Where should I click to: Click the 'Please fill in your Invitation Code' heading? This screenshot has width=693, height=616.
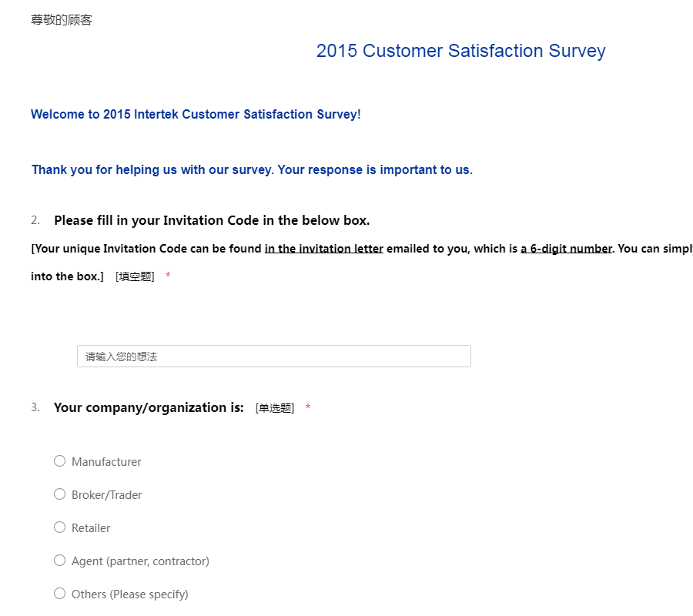pos(212,221)
